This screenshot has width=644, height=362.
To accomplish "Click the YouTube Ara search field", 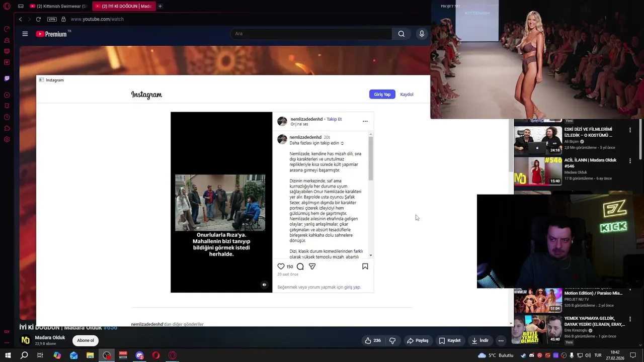I will coord(311,34).
